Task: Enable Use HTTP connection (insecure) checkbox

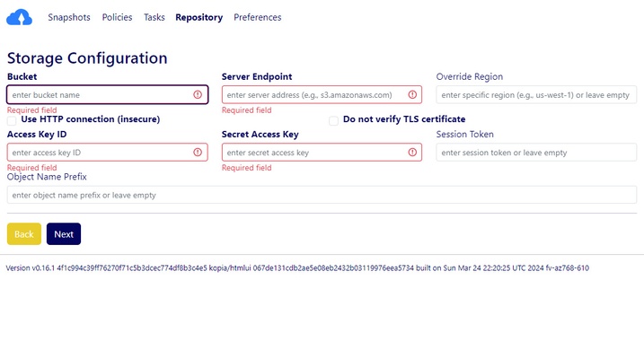Action: (x=13, y=119)
